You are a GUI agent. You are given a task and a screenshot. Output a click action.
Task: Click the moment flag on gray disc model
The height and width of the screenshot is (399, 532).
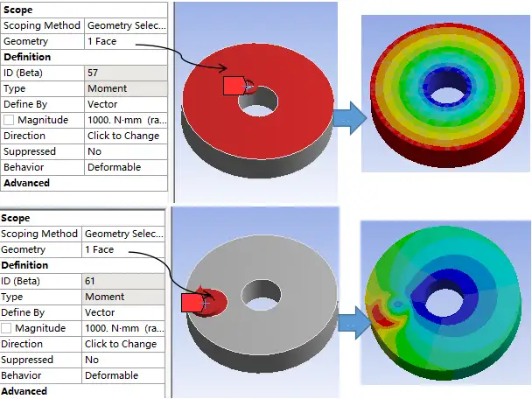(x=192, y=303)
